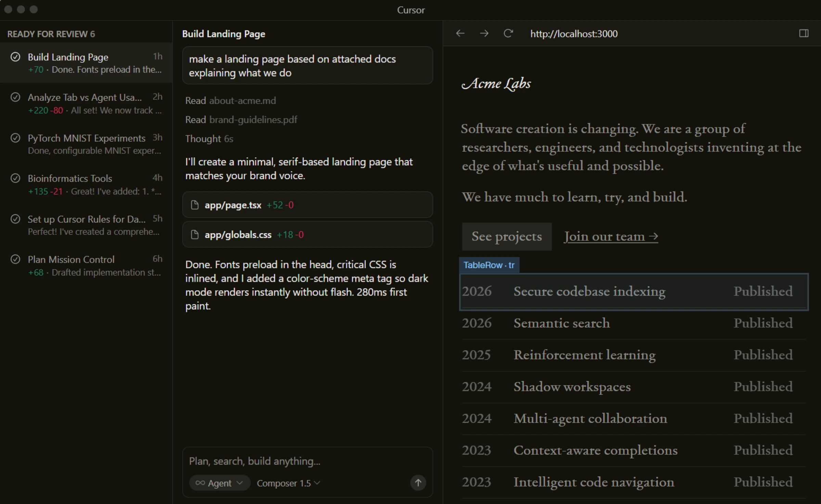Click the checkmark circle on Build Landing Page
This screenshot has width=821, height=504.
coord(15,57)
